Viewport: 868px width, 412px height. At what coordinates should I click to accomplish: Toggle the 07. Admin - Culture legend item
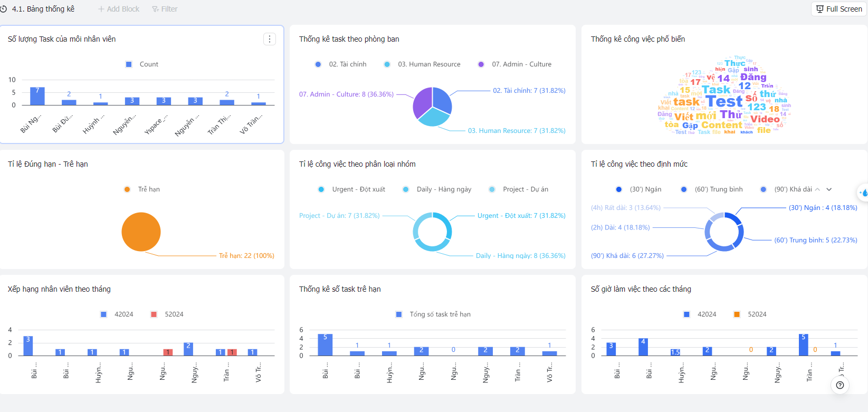[514, 64]
